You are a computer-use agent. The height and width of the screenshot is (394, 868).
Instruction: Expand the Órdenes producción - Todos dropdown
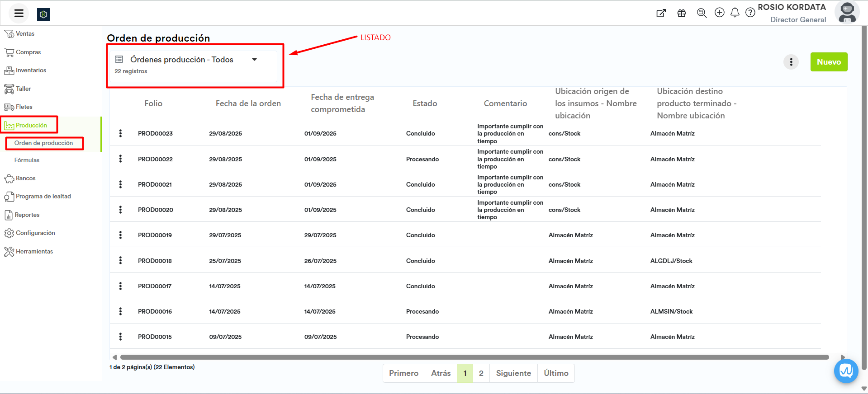[x=254, y=60]
